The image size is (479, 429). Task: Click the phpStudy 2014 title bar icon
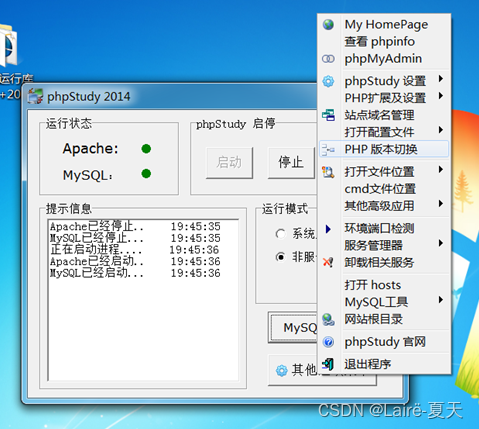click(x=35, y=96)
